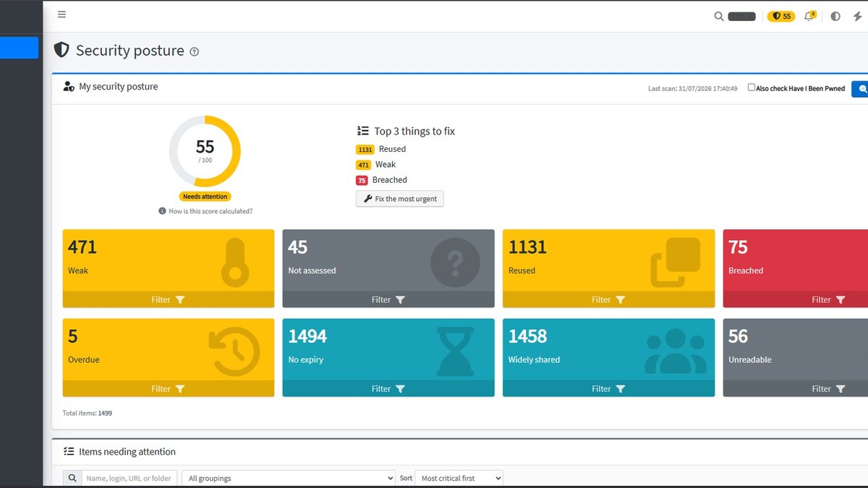Click the Needs attention badge

click(x=205, y=197)
